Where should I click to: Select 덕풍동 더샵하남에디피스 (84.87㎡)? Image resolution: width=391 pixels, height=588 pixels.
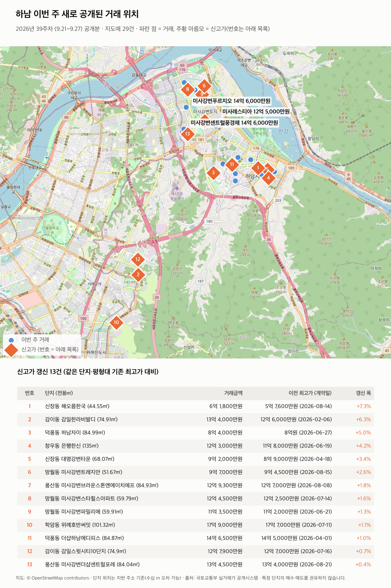tap(84, 538)
